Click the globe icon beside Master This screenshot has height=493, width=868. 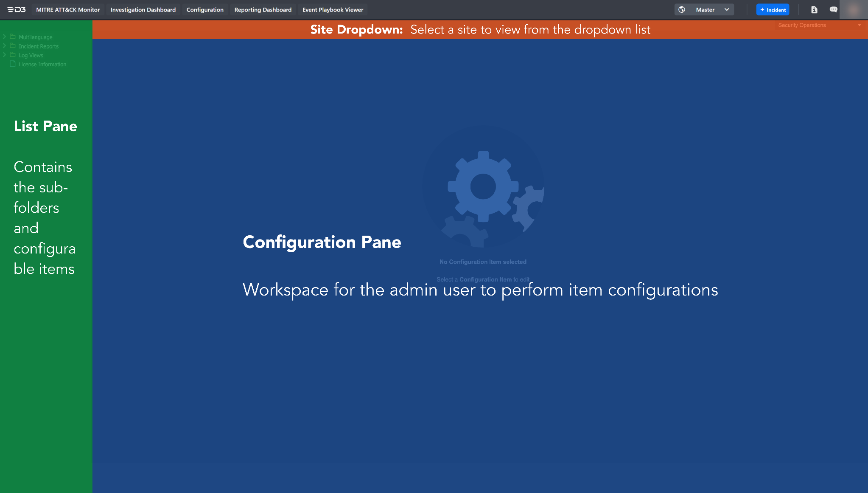[682, 9]
